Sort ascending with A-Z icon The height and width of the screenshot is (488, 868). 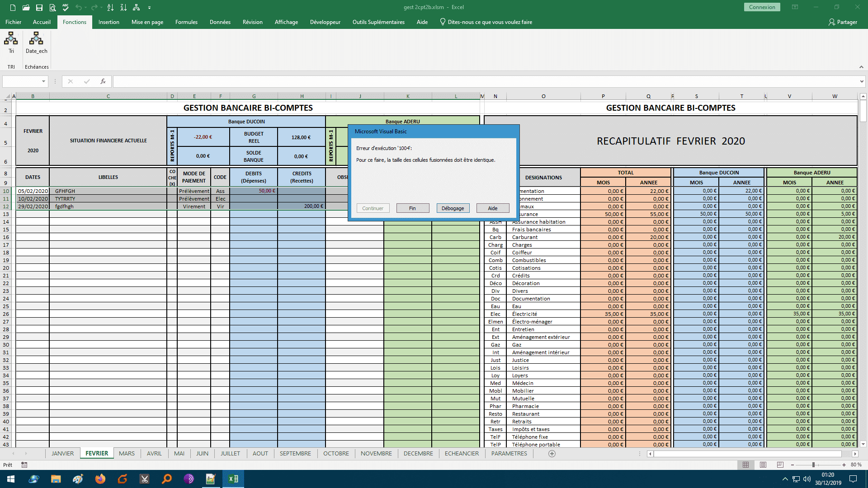110,8
